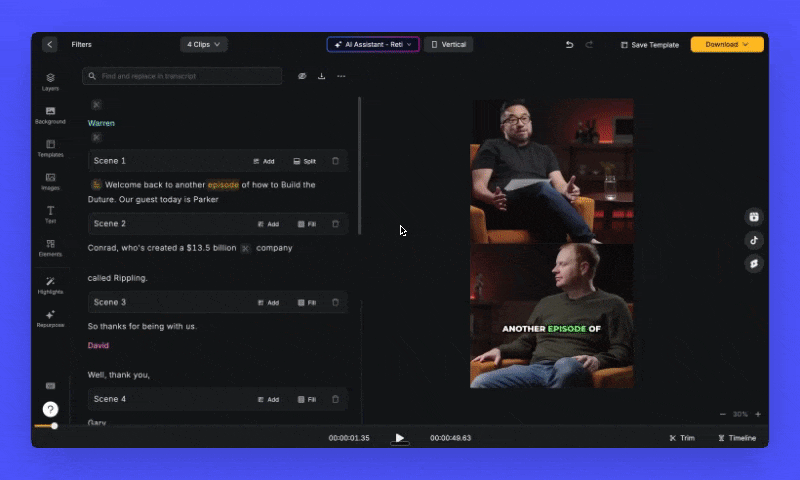Open the AI Assistant dropdown

[373, 45]
